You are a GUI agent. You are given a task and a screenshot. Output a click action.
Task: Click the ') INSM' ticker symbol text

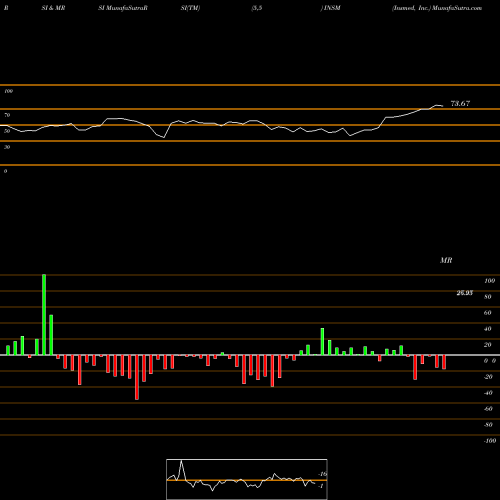pos(331,8)
